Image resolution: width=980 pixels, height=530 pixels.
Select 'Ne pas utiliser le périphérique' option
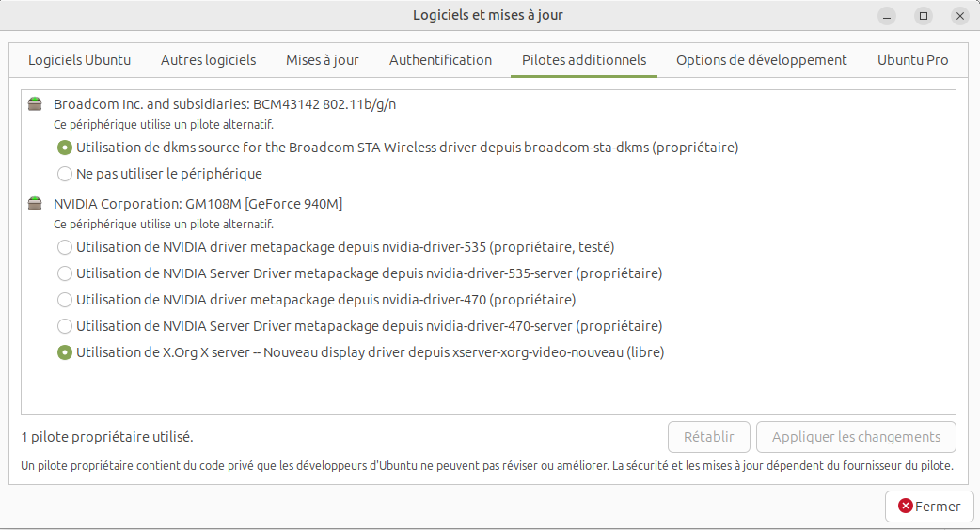click(159, 174)
